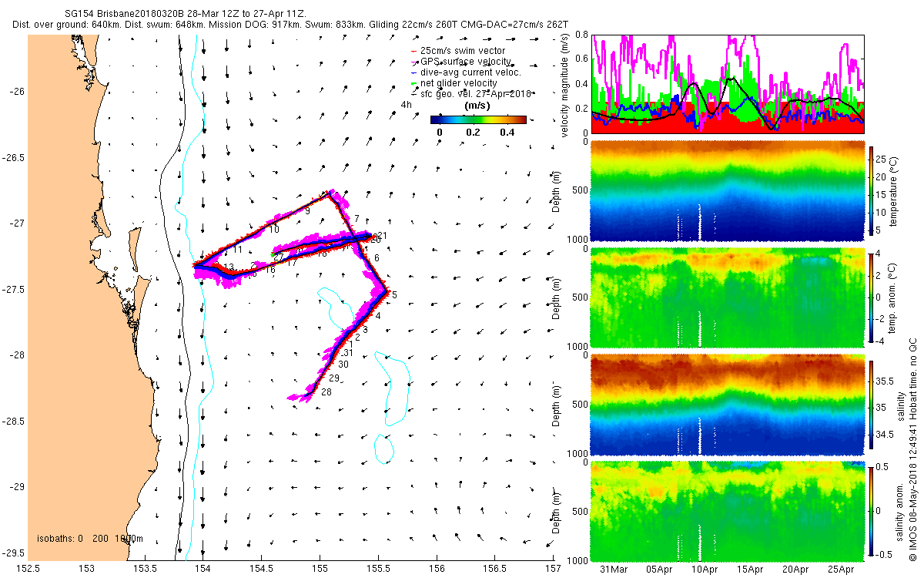Viewport: 924px width, 578px height.
Task: Click longitude tick label "156.5"
Action: [495, 569]
